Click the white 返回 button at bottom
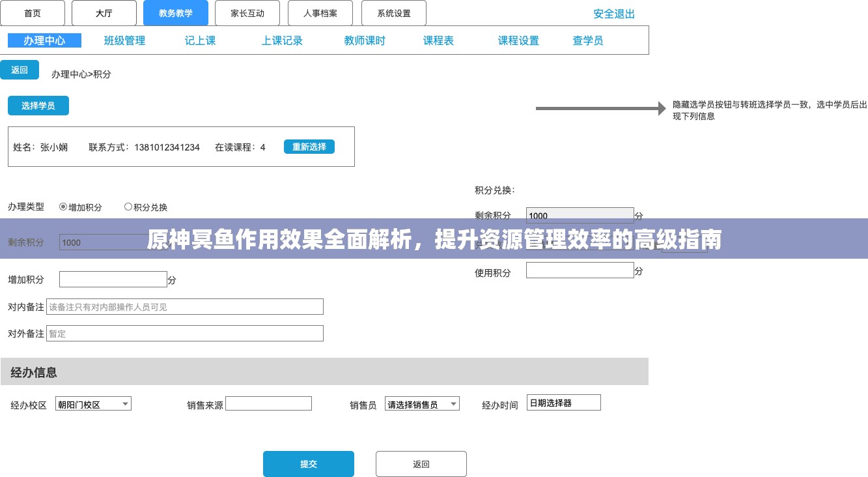This screenshot has width=868, height=477. [421, 464]
